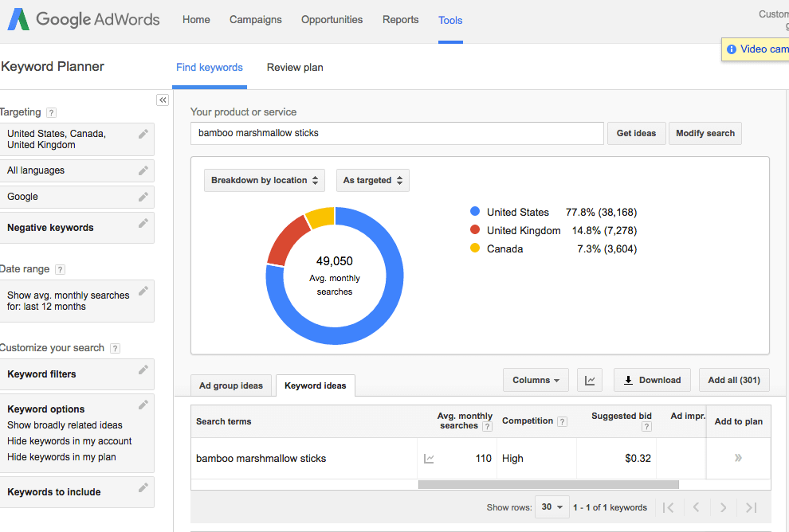Open Campaigns in top navigation

256,20
